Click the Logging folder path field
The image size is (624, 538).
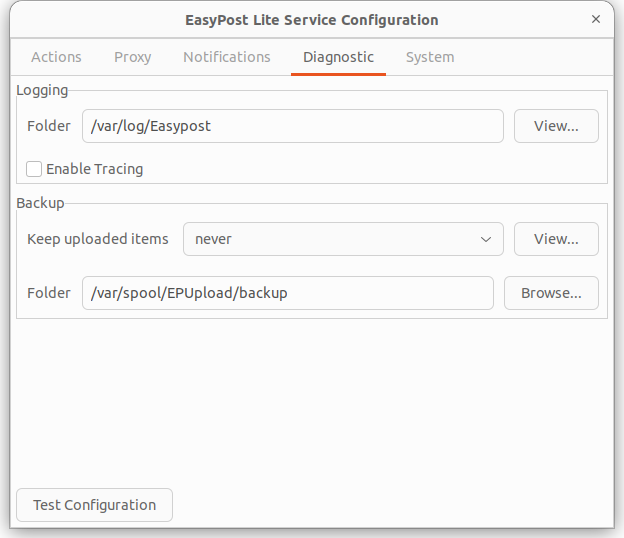(292, 126)
